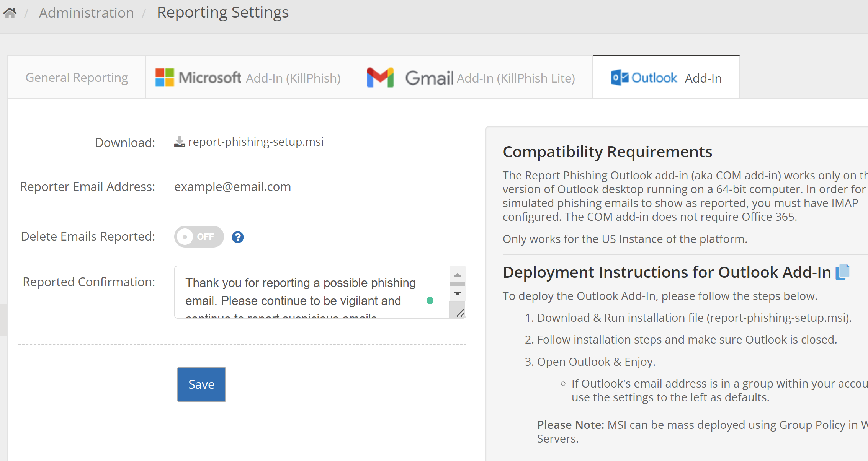Click the Gmail logo icon

[380, 78]
